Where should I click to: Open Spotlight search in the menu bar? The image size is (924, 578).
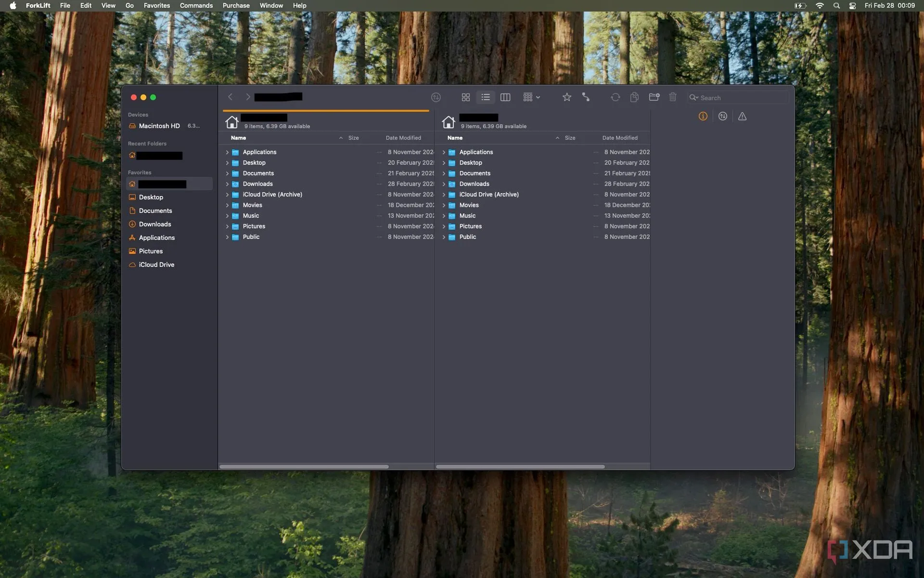[836, 5]
